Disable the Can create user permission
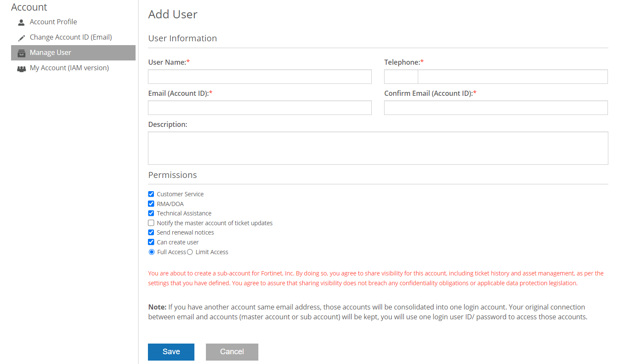Image resolution: width=619 pixels, height=364 pixels. pyautogui.click(x=151, y=242)
